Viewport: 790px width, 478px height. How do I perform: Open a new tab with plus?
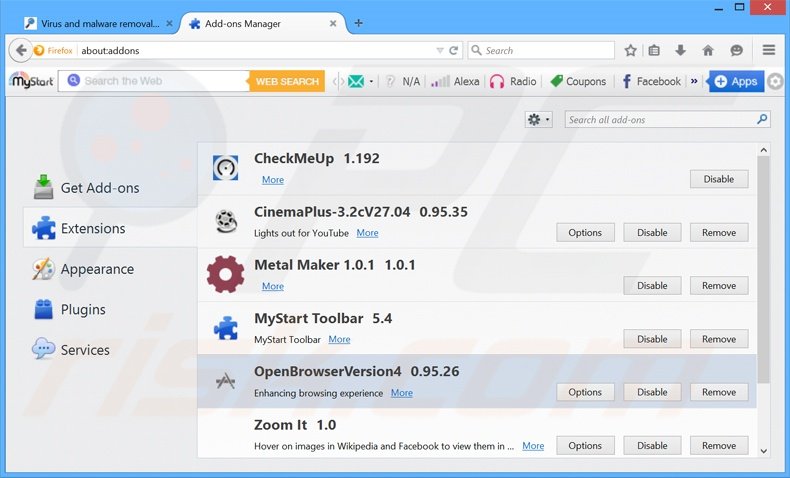point(358,23)
